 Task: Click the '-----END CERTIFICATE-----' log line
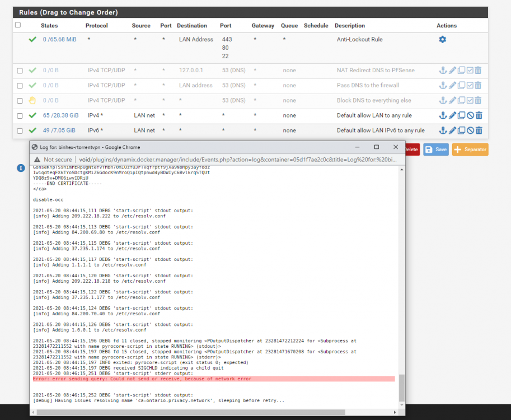click(68, 183)
